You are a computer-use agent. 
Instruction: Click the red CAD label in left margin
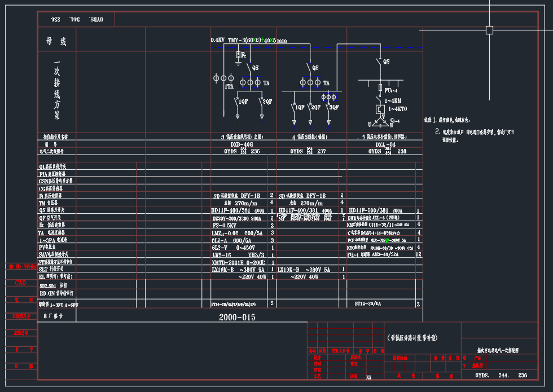pyautogui.click(x=20, y=283)
